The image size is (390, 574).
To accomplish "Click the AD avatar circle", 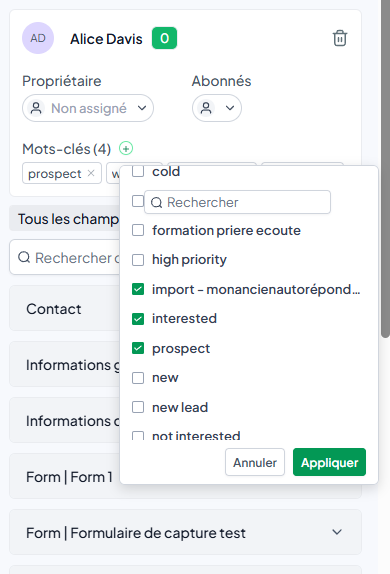I will pyautogui.click(x=38, y=38).
